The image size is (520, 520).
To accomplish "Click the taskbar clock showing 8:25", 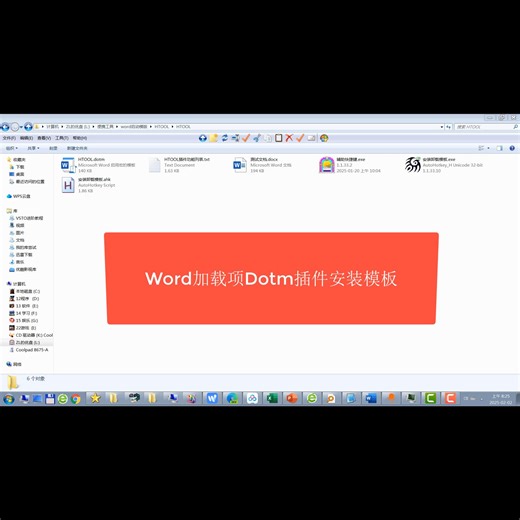I will click(501, 399).
